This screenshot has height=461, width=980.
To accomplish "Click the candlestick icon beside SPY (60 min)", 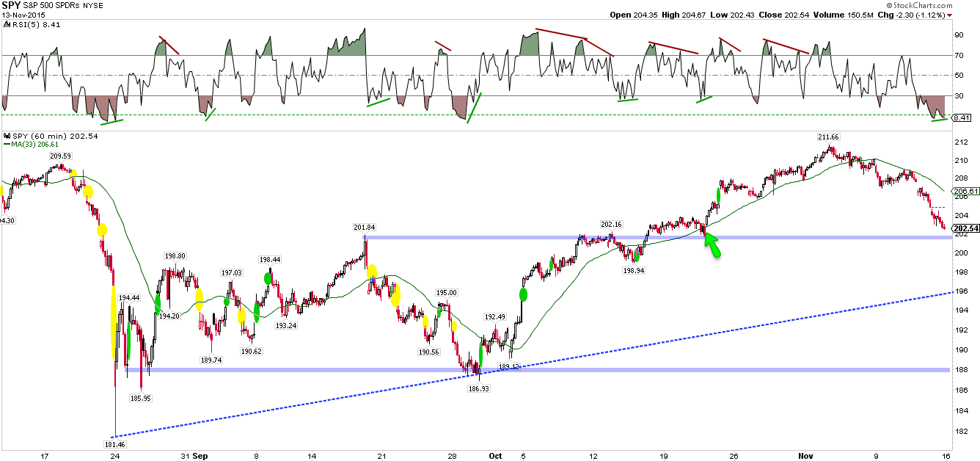I will coord(7,137).
